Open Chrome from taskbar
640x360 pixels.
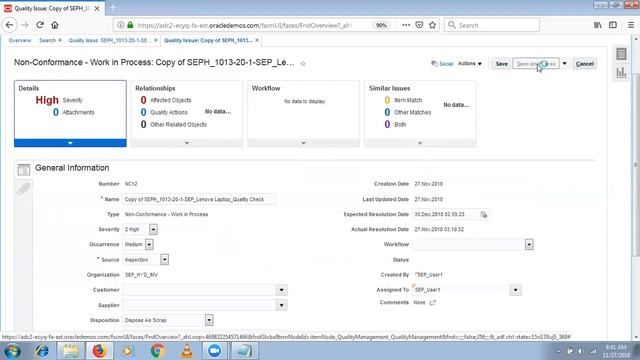[x=157, y=351]
